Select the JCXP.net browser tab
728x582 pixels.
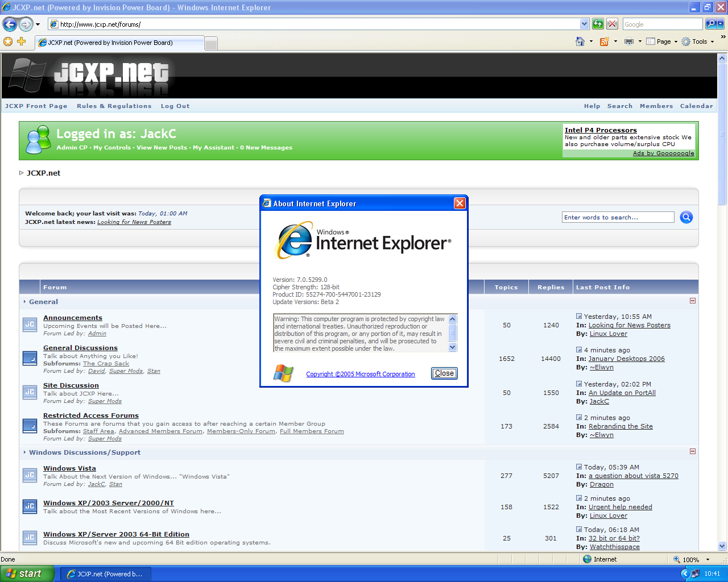pyautogui.click(x=119, y=43)
